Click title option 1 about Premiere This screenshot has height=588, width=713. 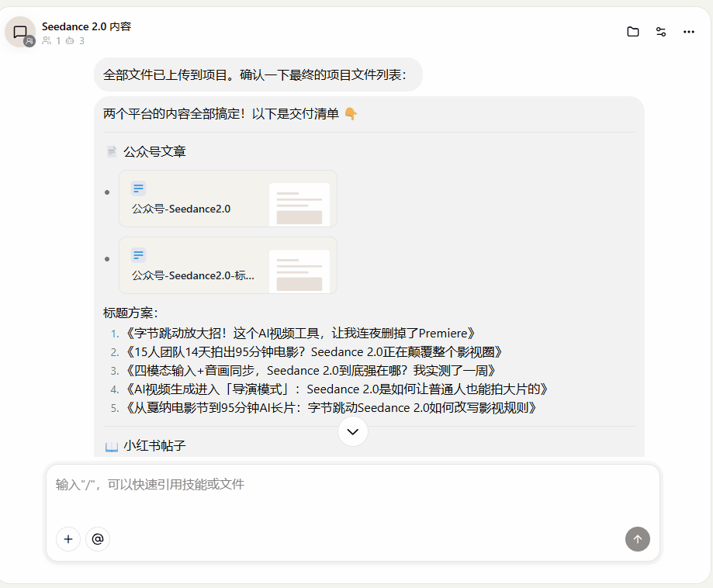coord(299,334)
